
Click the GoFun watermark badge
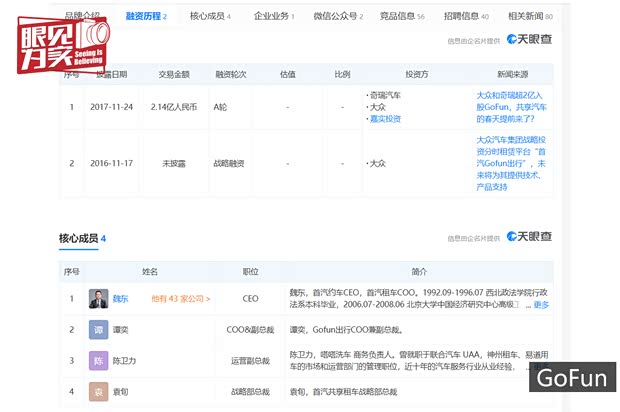(571, 379)
